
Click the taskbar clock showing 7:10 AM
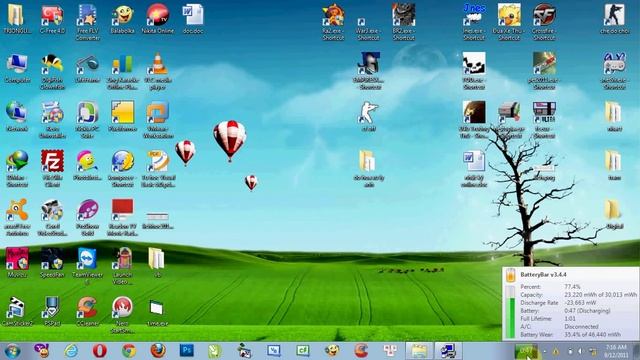click(x=616, y=351)
